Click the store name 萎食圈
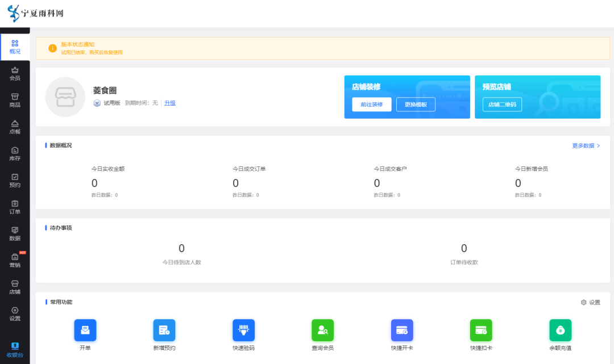The height and width of the screenshot is (364, 614). [105, 90]
